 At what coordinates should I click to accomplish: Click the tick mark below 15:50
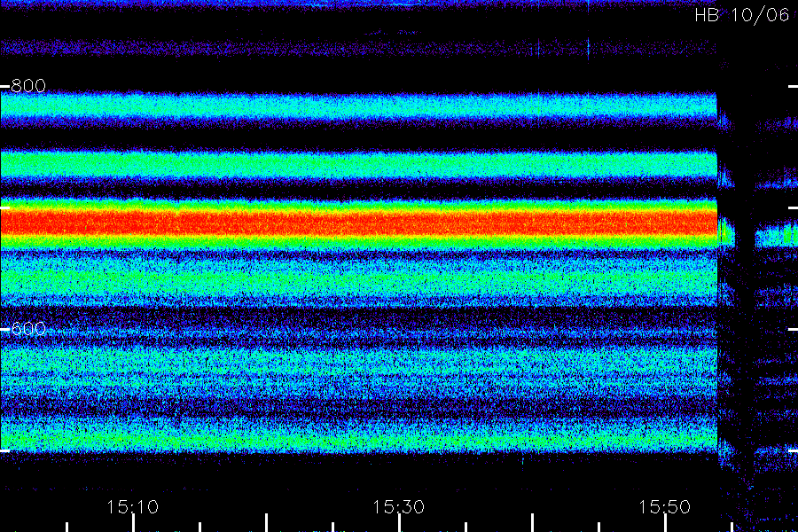coord(666,523)
